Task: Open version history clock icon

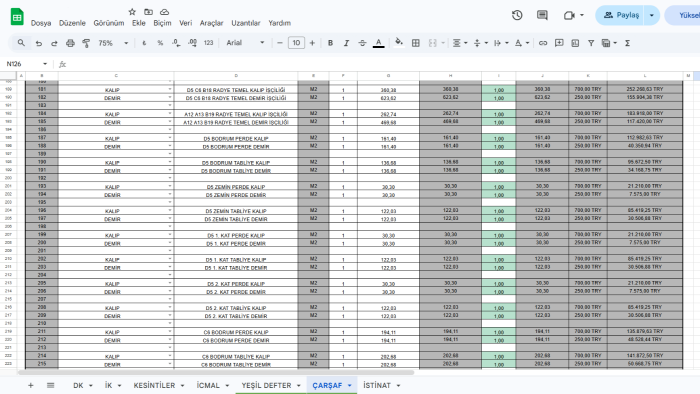Action: click(x=517, y=15)
